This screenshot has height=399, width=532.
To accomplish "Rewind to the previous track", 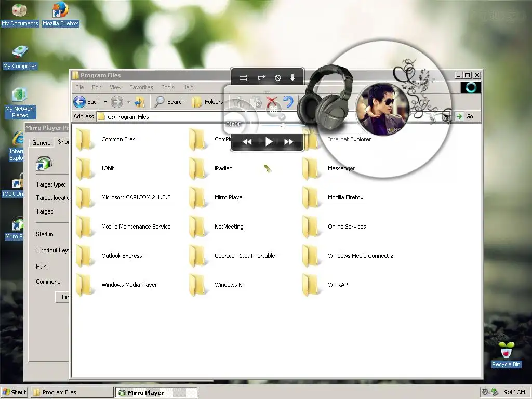I will tap(247, 142).
